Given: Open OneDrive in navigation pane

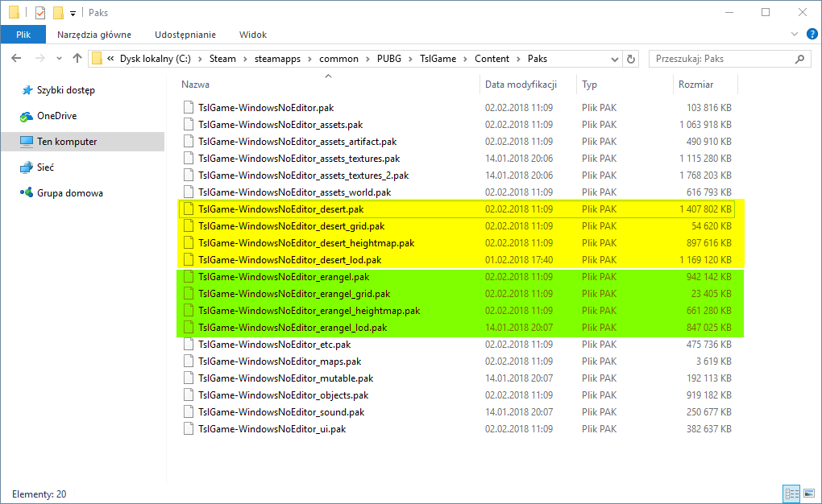Looking at the screenshot, I should click(56, 116).
